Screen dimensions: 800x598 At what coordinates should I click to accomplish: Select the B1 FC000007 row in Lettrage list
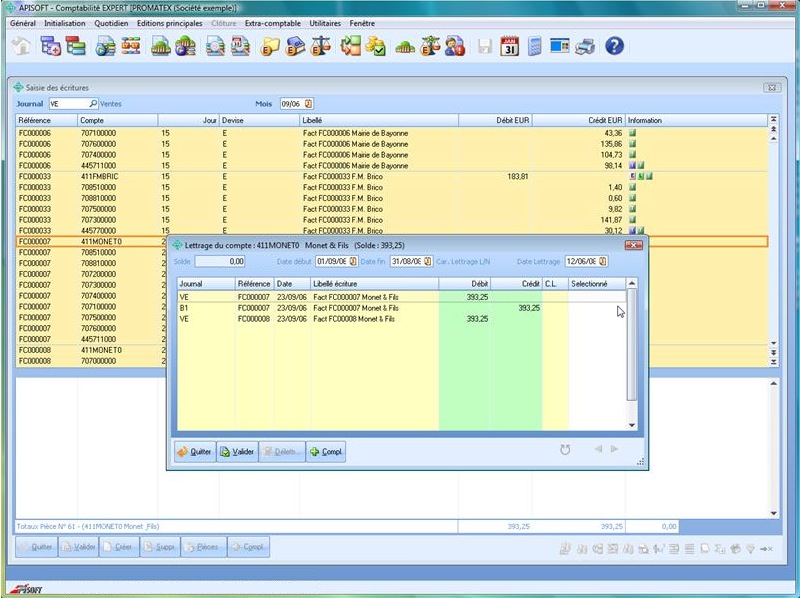tap(402, 308)
